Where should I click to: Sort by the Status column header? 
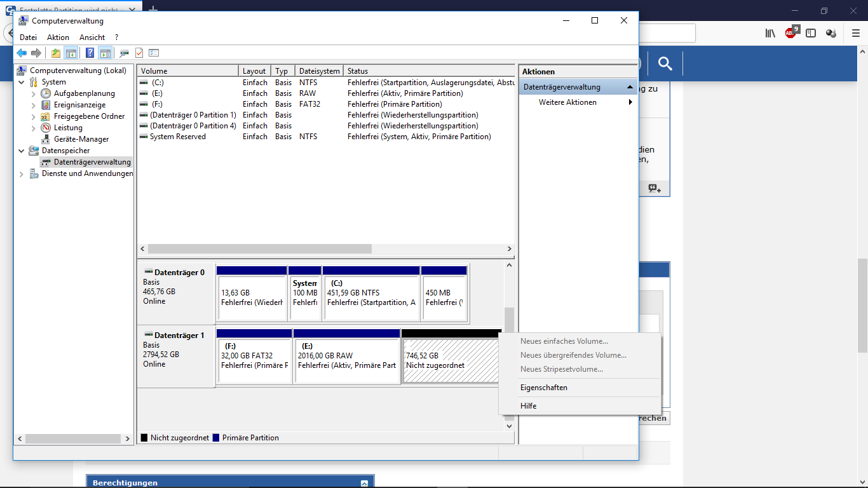click(430, 71)
